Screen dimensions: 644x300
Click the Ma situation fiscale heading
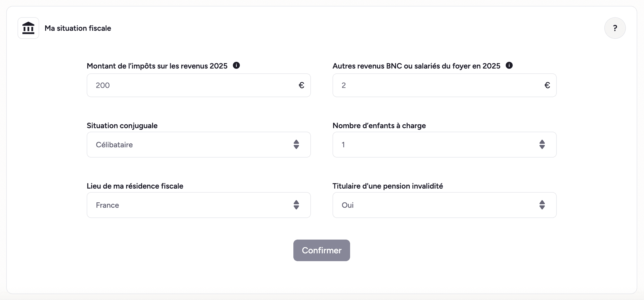[78, 28]
